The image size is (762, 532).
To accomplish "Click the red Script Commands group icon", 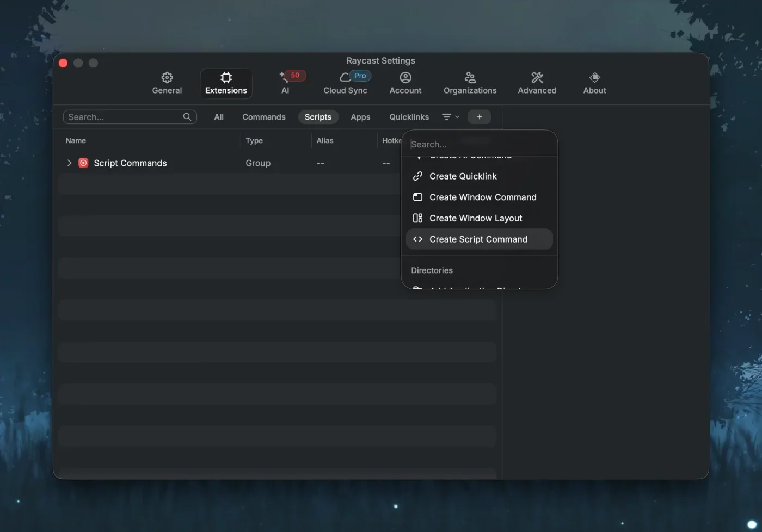I will [83, 163].
